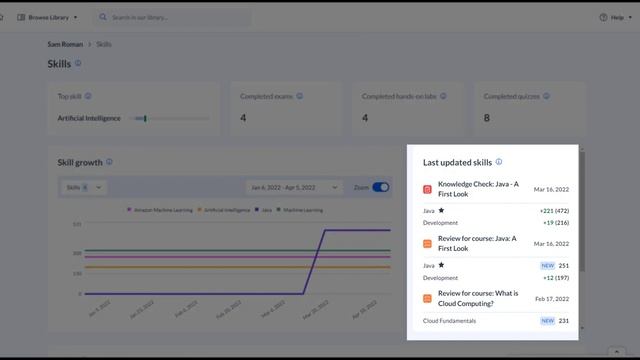Image resolution: width=640 pixels, height=360 pixels.
Task: Click Completed quizzes value 8
Action: tap(487, 118)
